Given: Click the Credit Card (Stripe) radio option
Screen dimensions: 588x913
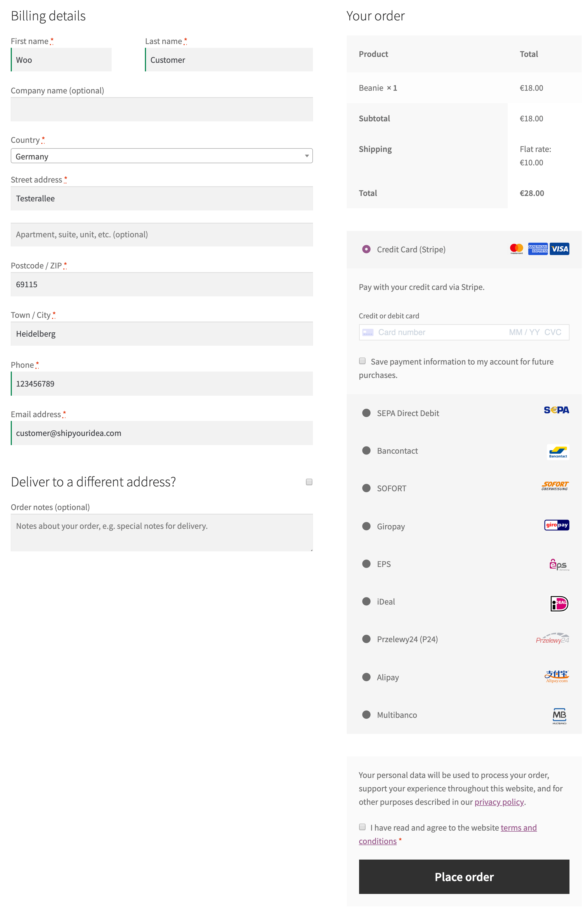Looking at the screenshot, I should [366, 249].
